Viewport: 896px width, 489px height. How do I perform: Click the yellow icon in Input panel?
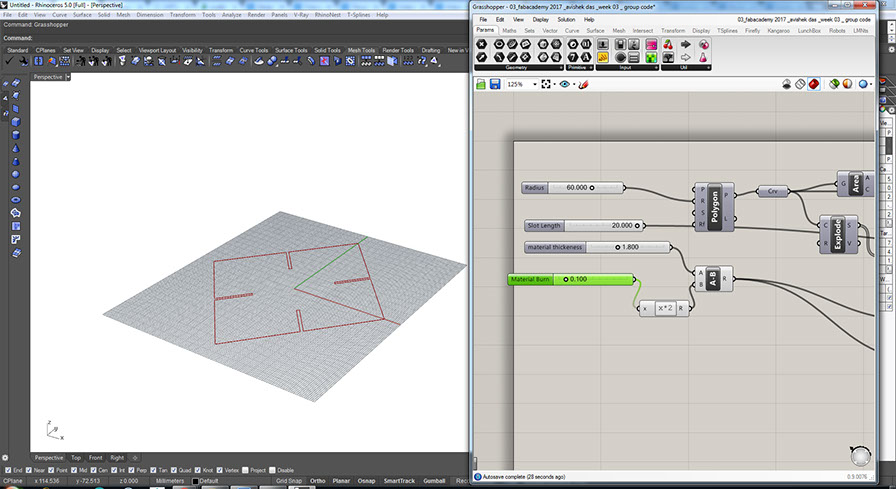coord(603,57)
